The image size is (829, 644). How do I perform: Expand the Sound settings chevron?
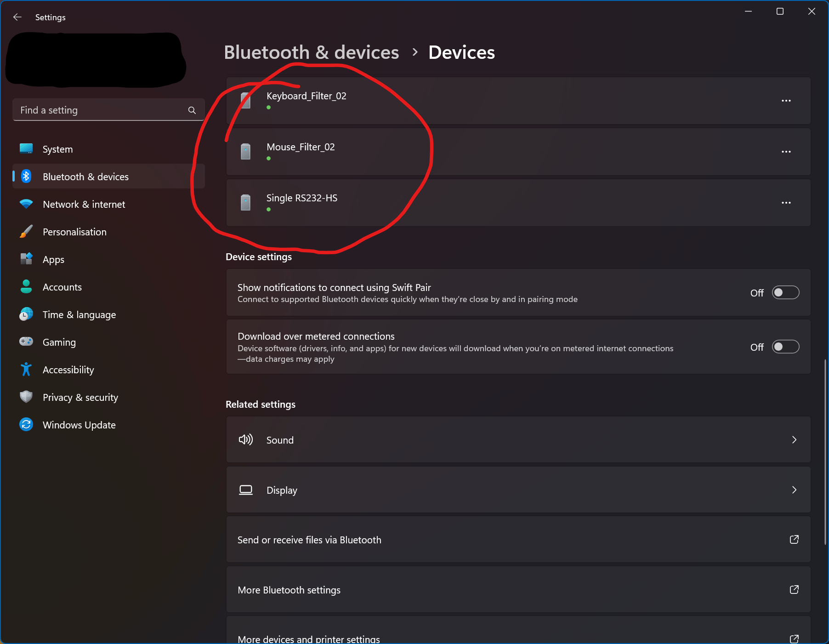coord(794,440)
